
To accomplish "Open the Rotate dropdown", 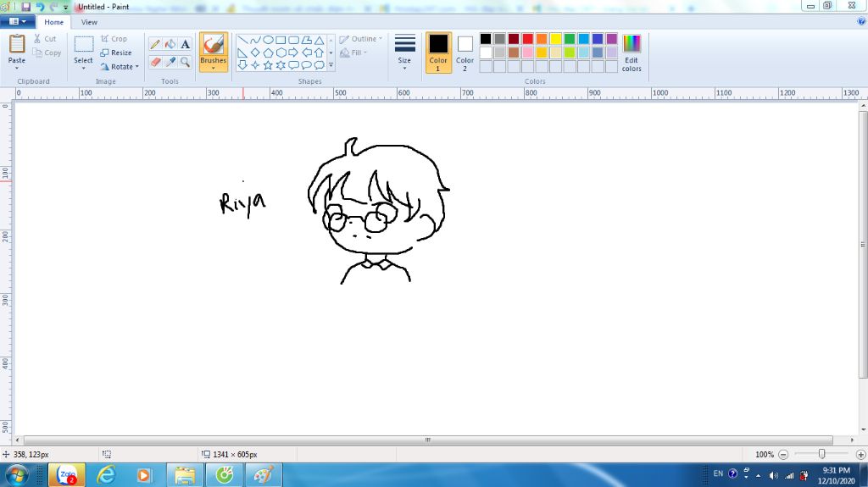I will coord(120,66).
